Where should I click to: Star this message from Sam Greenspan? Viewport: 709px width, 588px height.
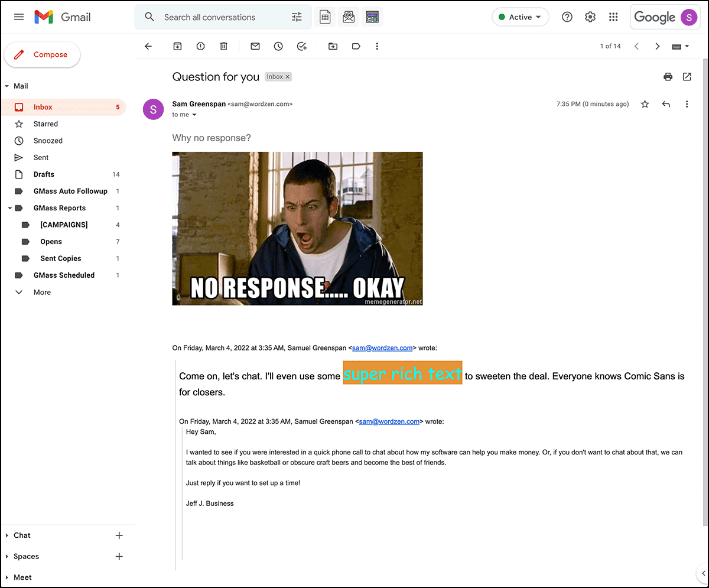pos(645,104)
